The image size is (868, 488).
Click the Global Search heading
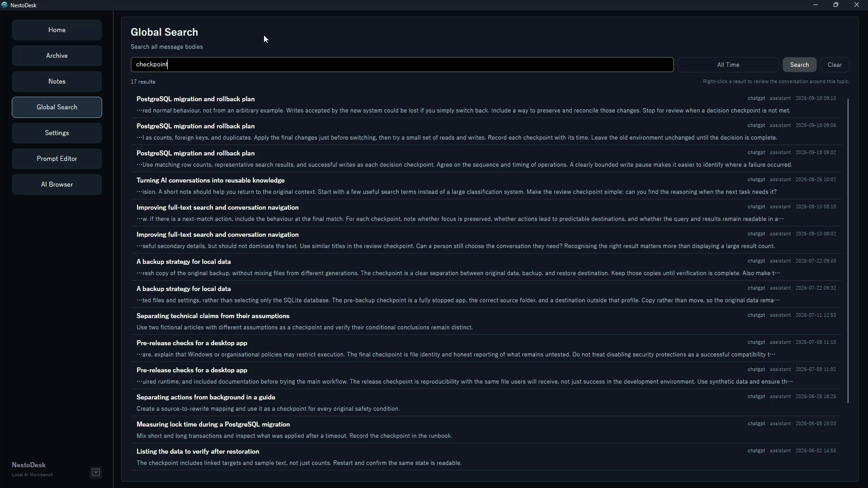coord(164,33)
